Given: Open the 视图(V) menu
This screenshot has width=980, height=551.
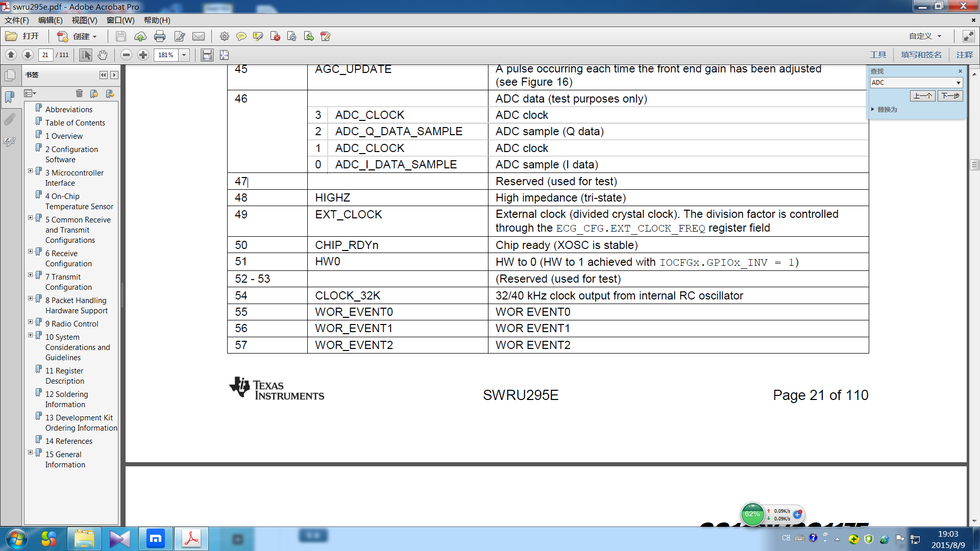Looking at the screenshot, I should point(84,20).
